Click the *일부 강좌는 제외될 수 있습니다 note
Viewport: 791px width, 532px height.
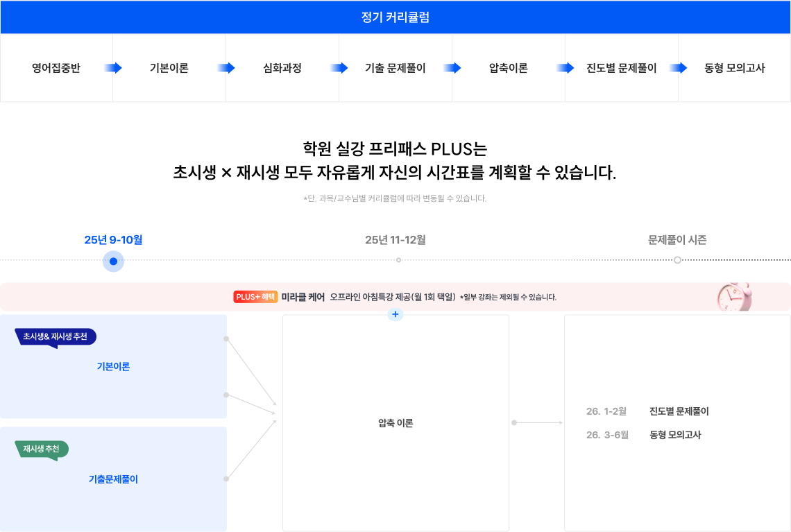[508, 298]
